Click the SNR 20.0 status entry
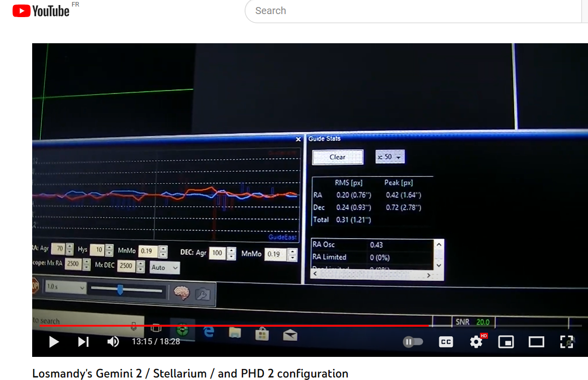588x380 pixels. (x=472, y=322)
